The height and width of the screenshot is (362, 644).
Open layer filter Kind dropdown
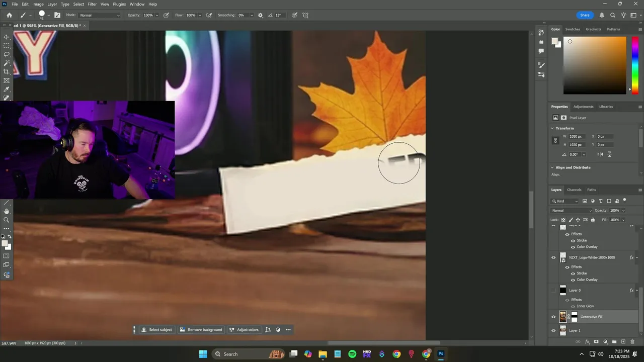566,201
